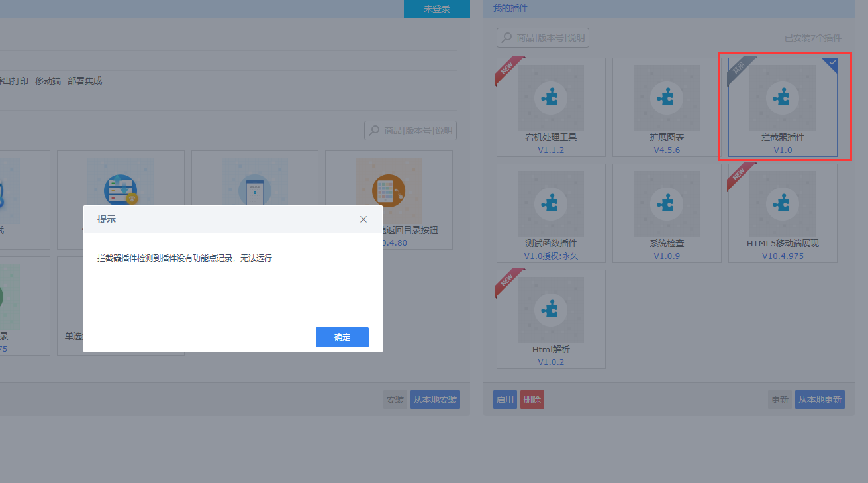Click the grey 安装 button
Screen dimensions: 868x483
point(395,400)
